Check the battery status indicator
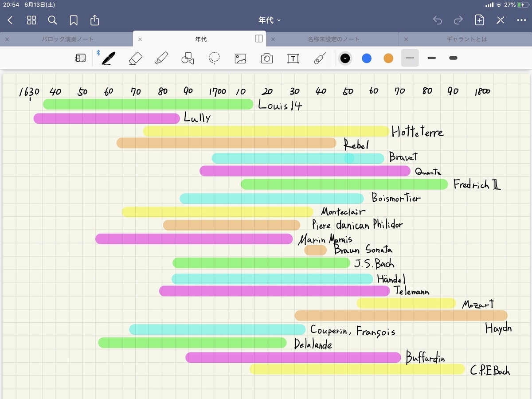Viewport: 532px width, 399px height. pos(522,5)
